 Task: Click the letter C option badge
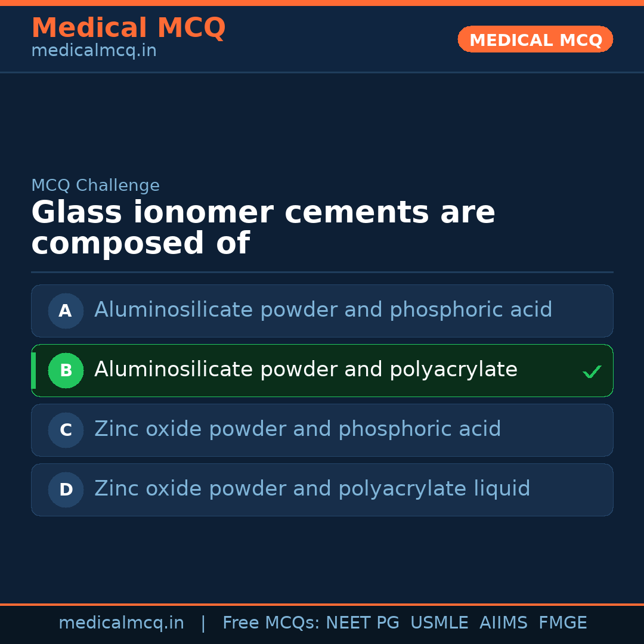click(x=66, y=430)
